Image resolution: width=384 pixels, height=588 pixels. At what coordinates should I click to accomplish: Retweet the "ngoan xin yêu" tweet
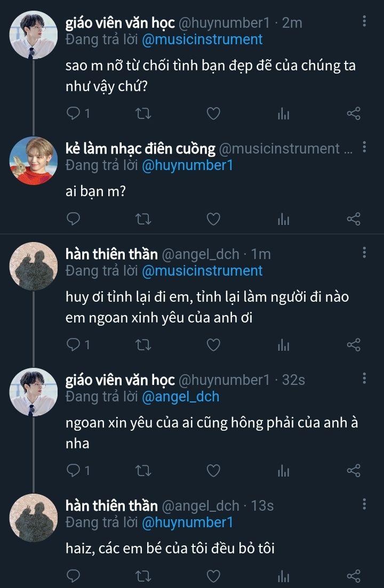pos(143,470)
